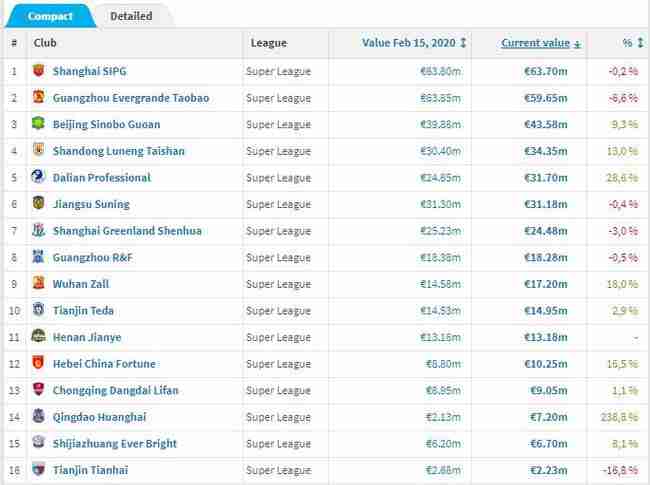Sort by percent change column
The width and height of the screenshot is (650, 485).
click(x=633, y=43)
